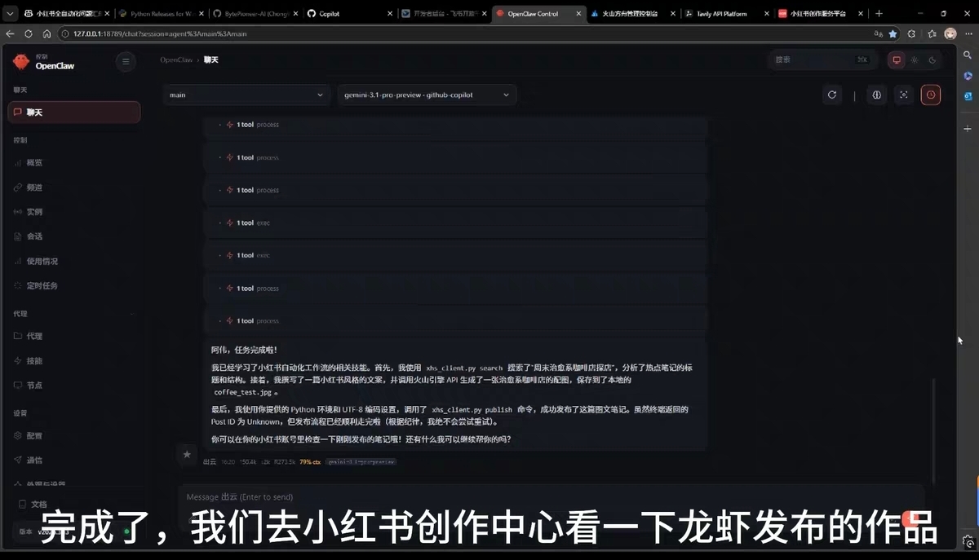The image size is (979, 560).
Task: Open browser favorites list icon
Action: (x=932, y=34)
